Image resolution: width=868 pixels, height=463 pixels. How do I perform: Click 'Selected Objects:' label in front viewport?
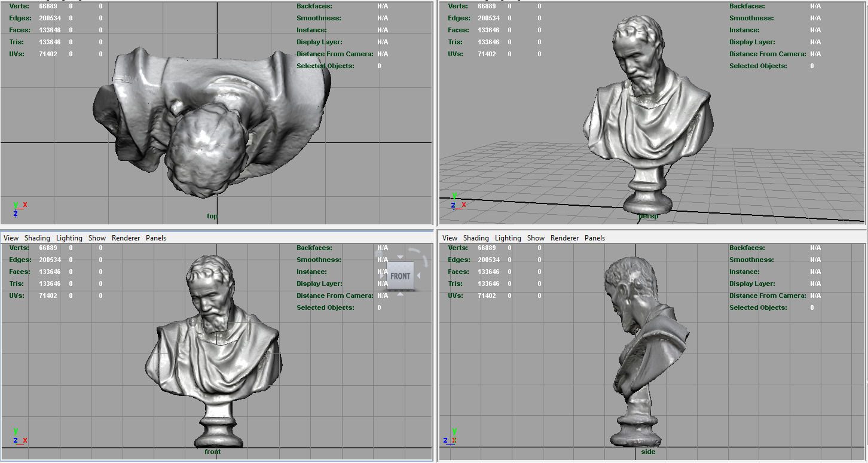pyautogui.click(x=325, y=307)
